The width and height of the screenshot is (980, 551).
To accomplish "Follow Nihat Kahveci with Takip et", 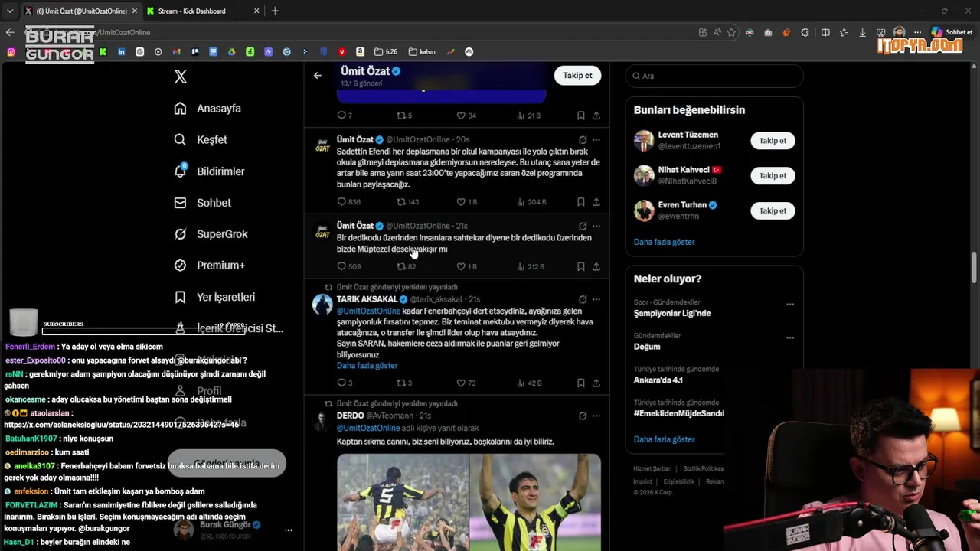I will [x=773, y=176].
